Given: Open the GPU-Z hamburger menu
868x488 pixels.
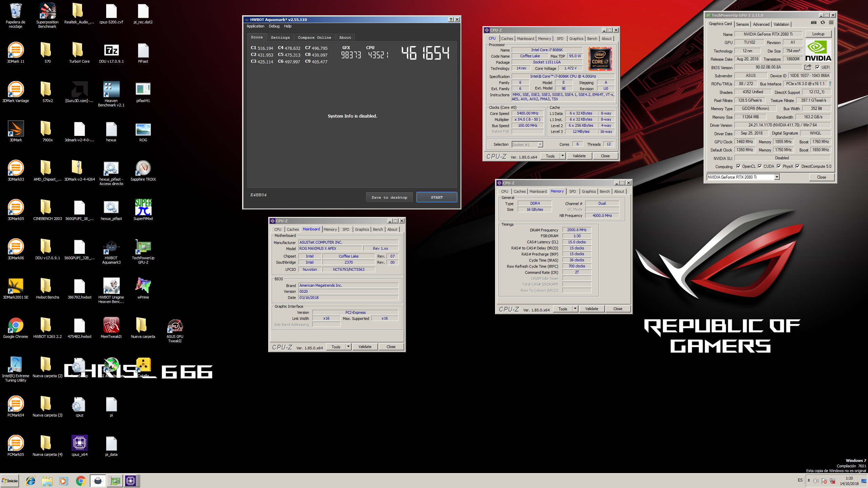Looking at the screenshot, I should 831,23.
